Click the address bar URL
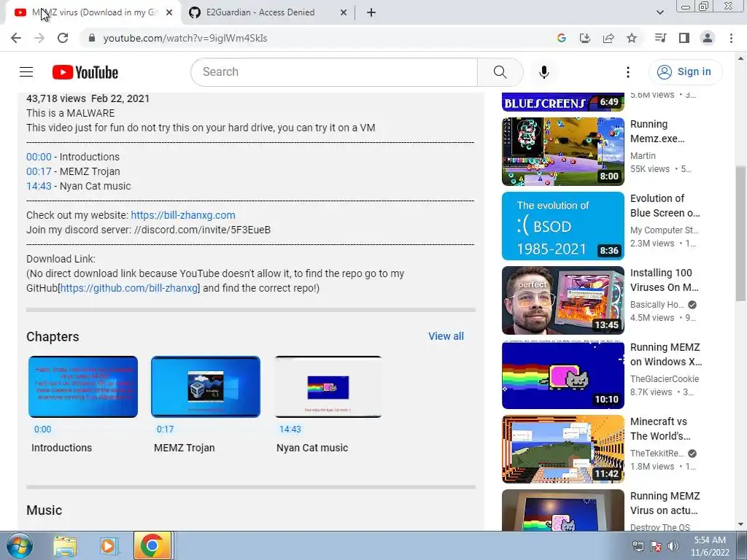This screenshot has width=747, height=560. click(185, 38)
